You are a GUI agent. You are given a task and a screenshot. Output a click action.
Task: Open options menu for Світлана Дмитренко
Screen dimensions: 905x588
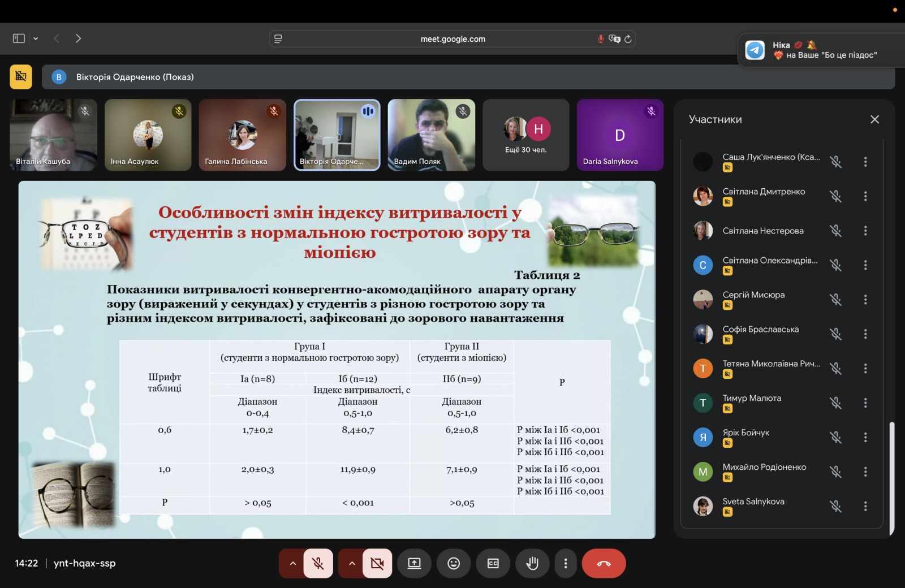click(865, 196)
